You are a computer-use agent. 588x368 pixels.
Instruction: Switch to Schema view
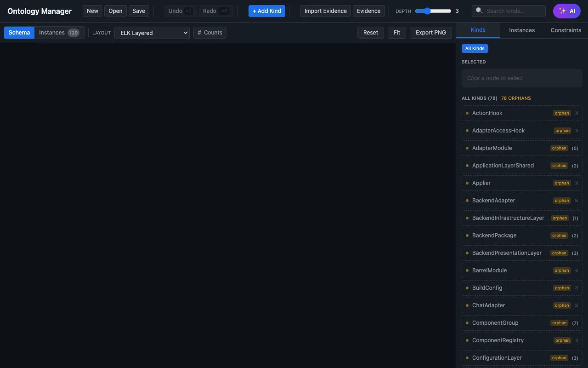19,33
